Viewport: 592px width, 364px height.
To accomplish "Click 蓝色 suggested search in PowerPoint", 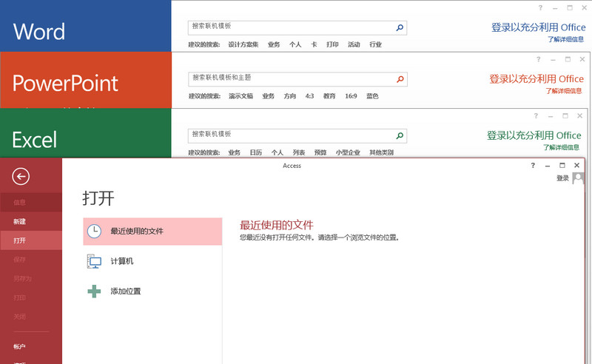I will click(372, 96).
